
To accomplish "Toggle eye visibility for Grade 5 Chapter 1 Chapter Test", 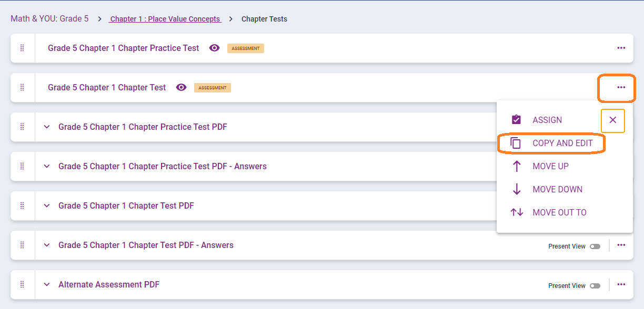I will [182, 87].
